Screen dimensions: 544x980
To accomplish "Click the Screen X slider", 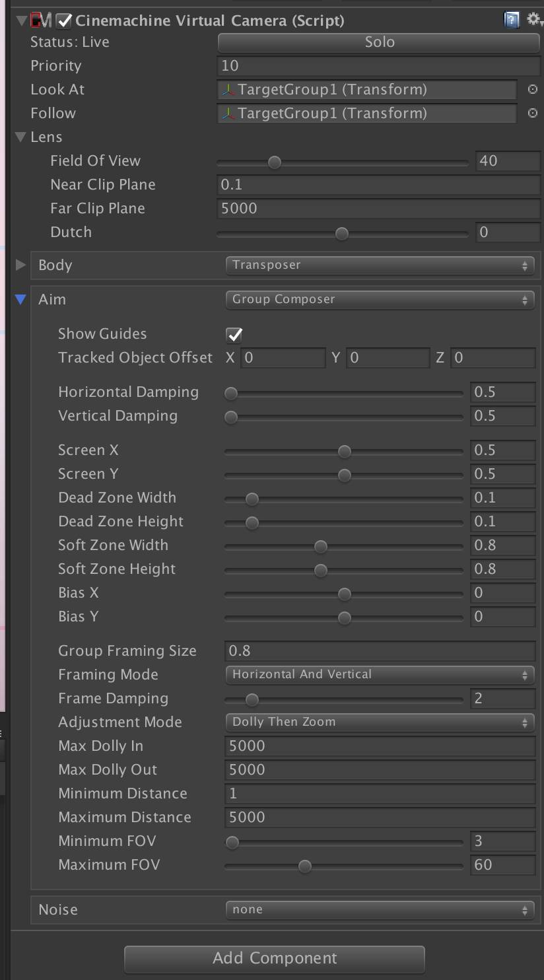I will (344, 452).
